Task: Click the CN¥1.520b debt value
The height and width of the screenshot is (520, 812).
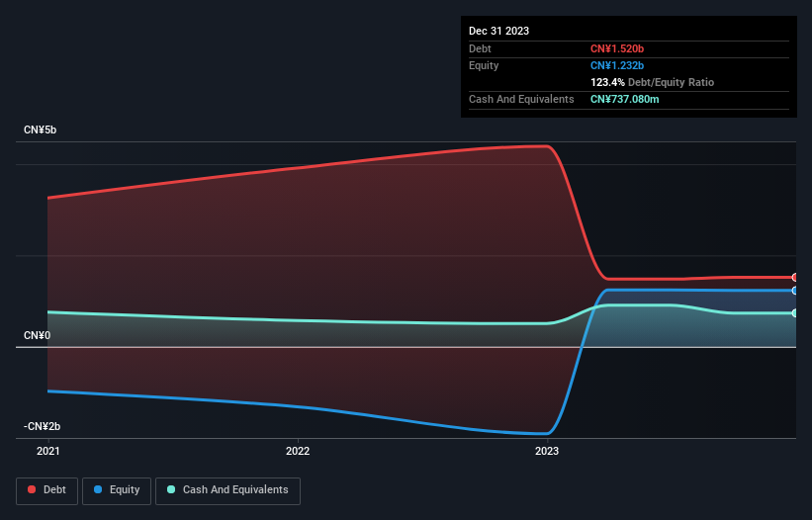Action: (617, 48)
